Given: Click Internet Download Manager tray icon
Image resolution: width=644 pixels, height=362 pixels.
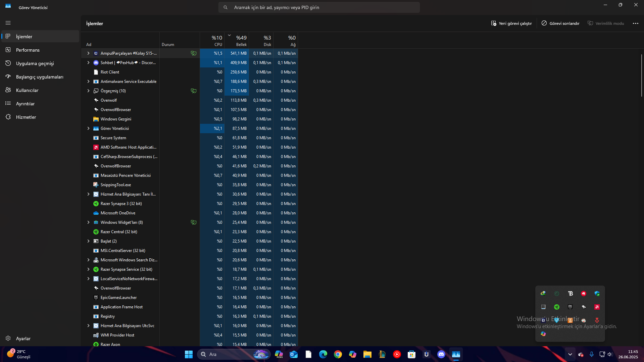Looking at the screenshot, I should [543, 294].
